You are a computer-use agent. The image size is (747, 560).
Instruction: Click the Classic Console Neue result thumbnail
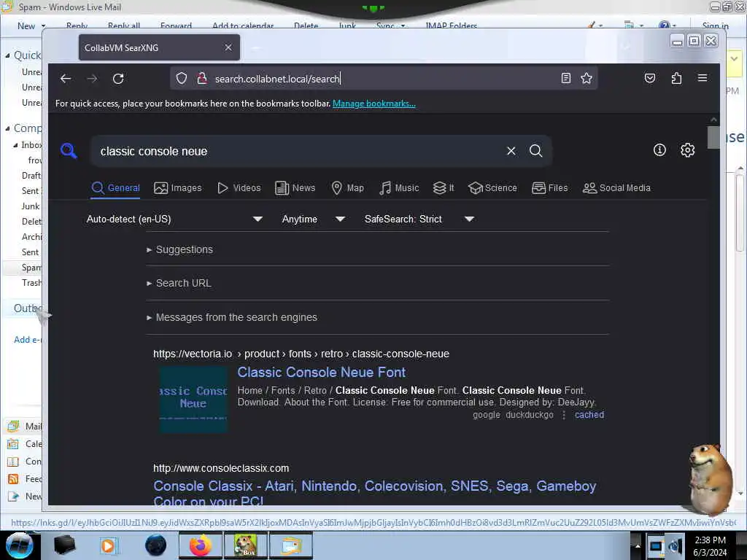tap(193, 399)
